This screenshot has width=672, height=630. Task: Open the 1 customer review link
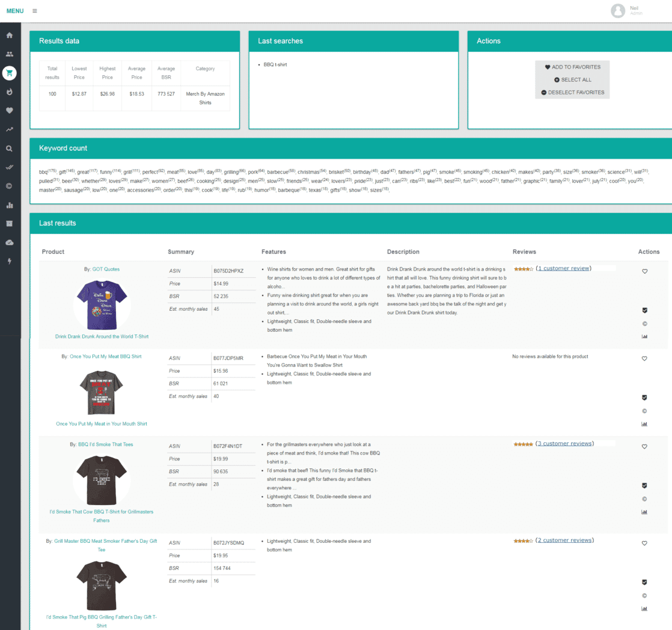pos(564,268)
